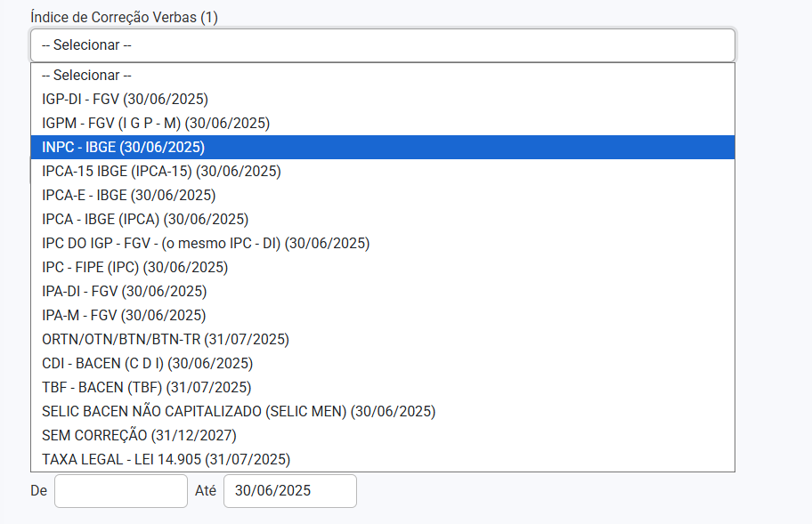Select highlighted INPC - IBGE option
Screen dimensions: 812x524
(124, 147)
